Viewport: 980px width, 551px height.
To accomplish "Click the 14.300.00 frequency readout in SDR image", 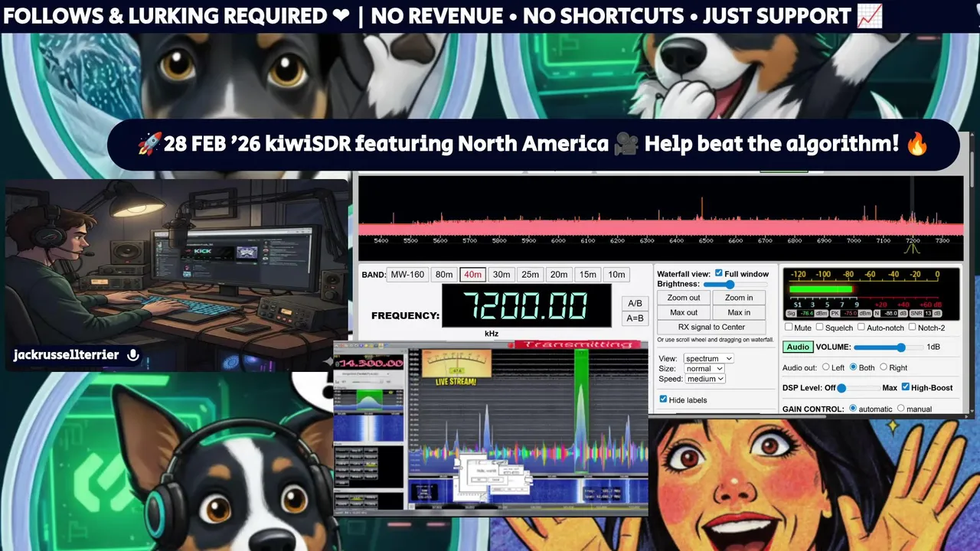I will [x=370, y=363].
